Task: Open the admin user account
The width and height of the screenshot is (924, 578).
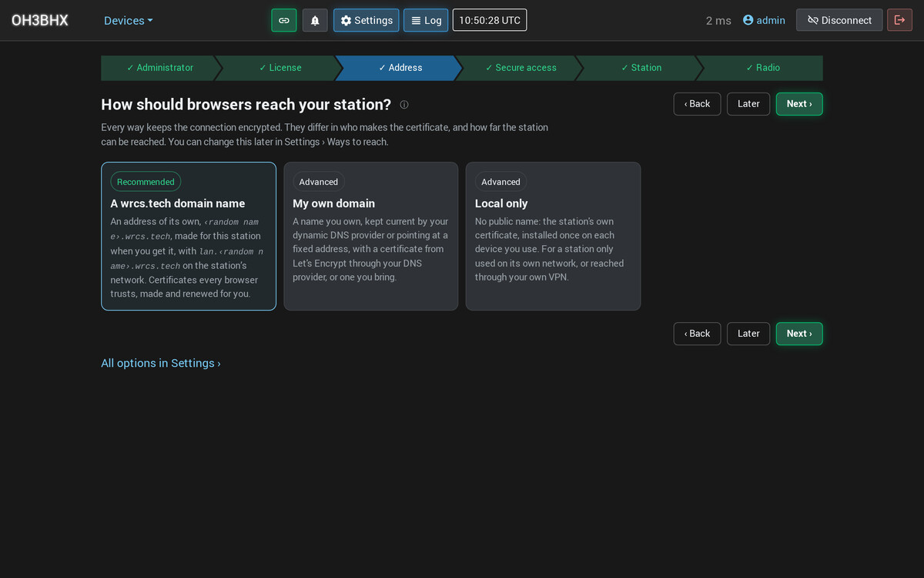Action: pyautogui.click(x=764, y=20)
